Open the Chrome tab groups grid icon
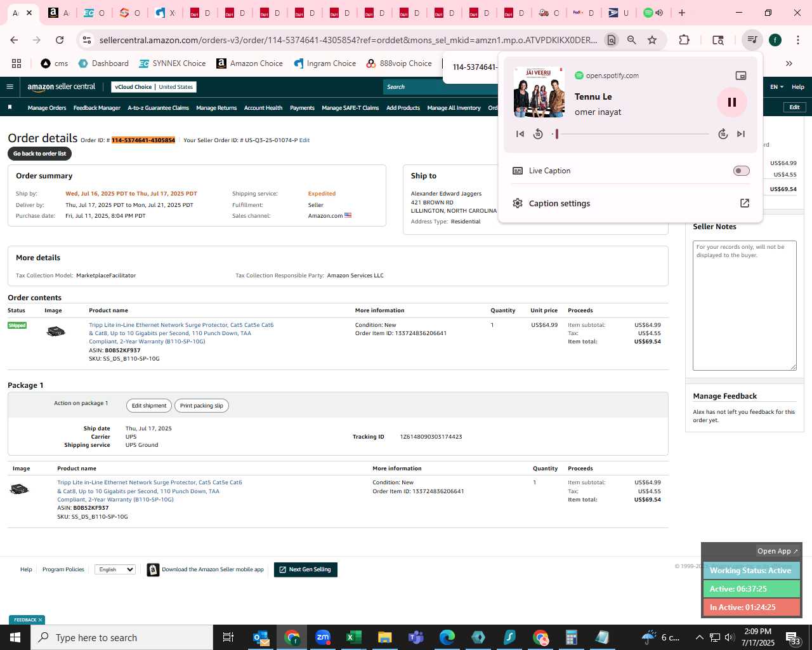This screenshot has height=650, width=812. click(16, 63)
